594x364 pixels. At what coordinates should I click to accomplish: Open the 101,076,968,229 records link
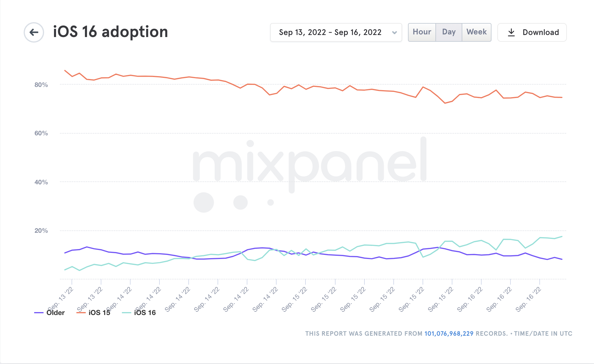pyautogui.click(x=449, y=333)
